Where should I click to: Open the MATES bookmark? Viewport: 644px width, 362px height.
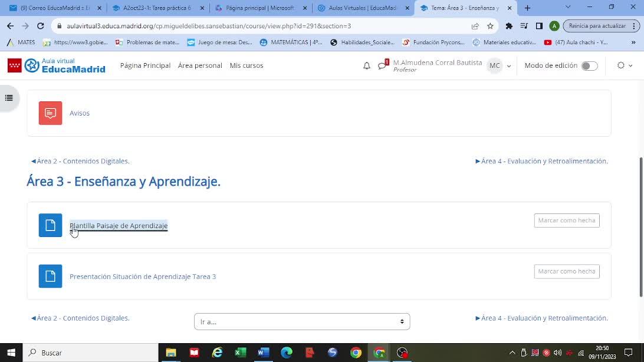pyautogui.click(x=21, y=42)
